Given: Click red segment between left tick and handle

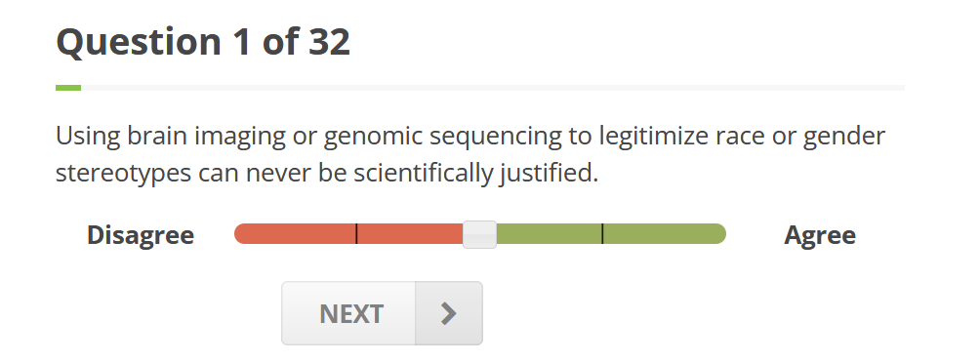Looking at the screenshot, I should point(410,234).
